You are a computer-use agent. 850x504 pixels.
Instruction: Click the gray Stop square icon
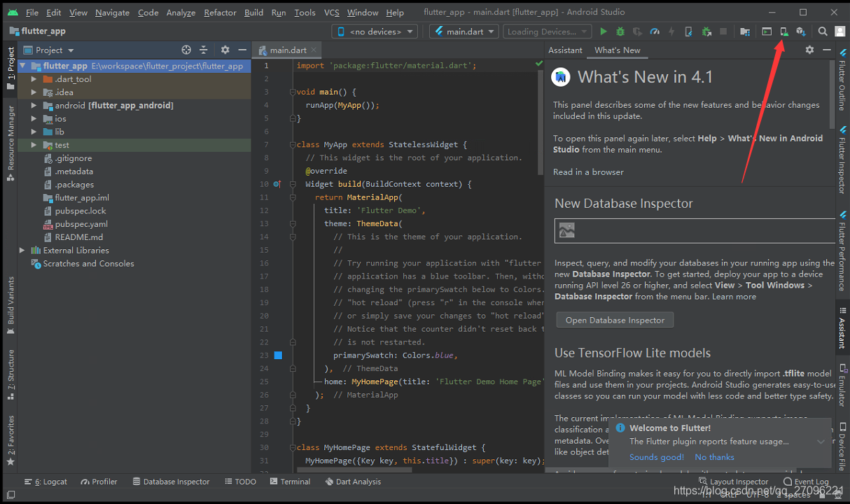pos(723,31)
